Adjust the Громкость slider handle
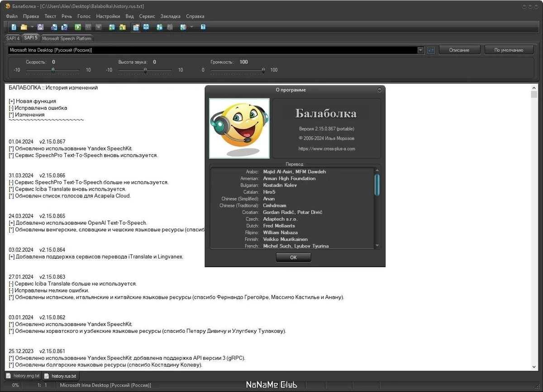The width and height of the screenshot is (543, 392). (x=263, y=70)
